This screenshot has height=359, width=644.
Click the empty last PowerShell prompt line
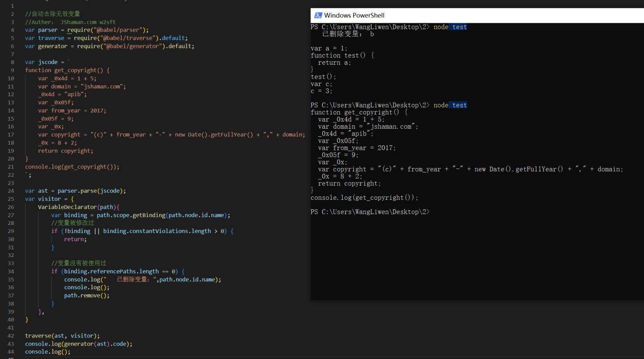[x=370, y=212]
